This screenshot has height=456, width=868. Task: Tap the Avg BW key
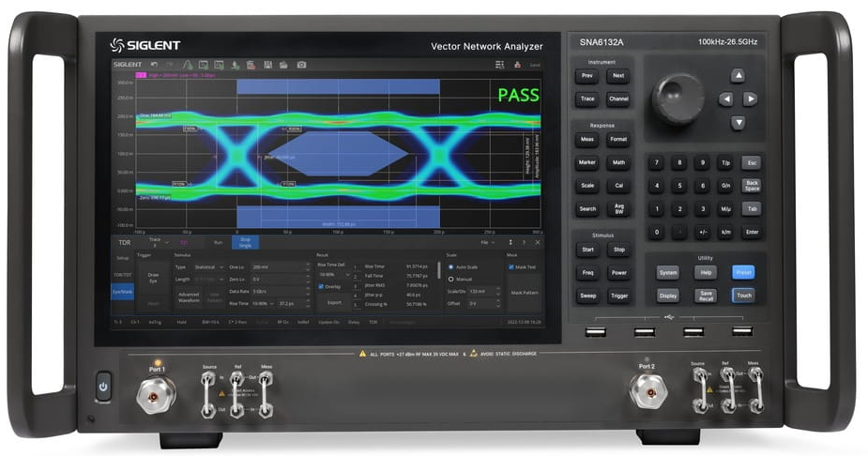tap(619, 208)
